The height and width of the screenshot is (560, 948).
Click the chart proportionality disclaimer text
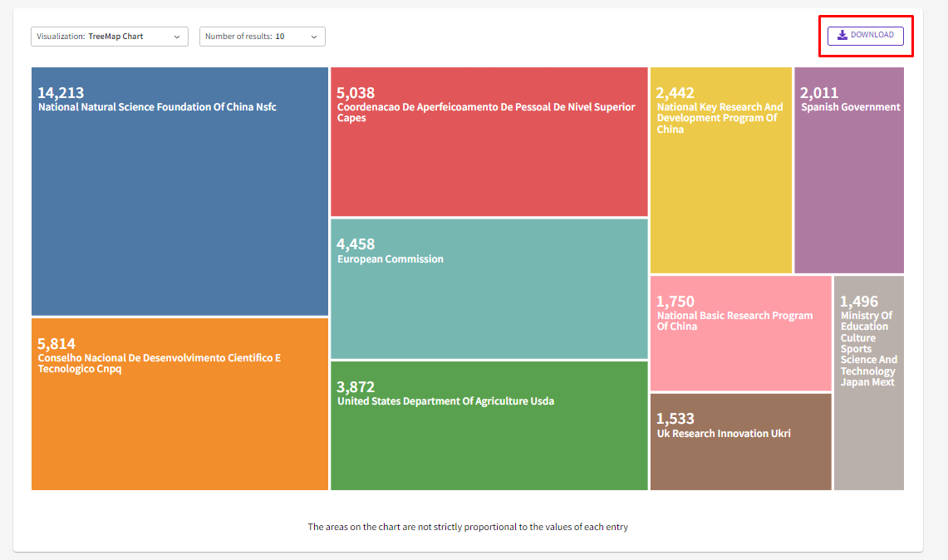pos(468,527)
